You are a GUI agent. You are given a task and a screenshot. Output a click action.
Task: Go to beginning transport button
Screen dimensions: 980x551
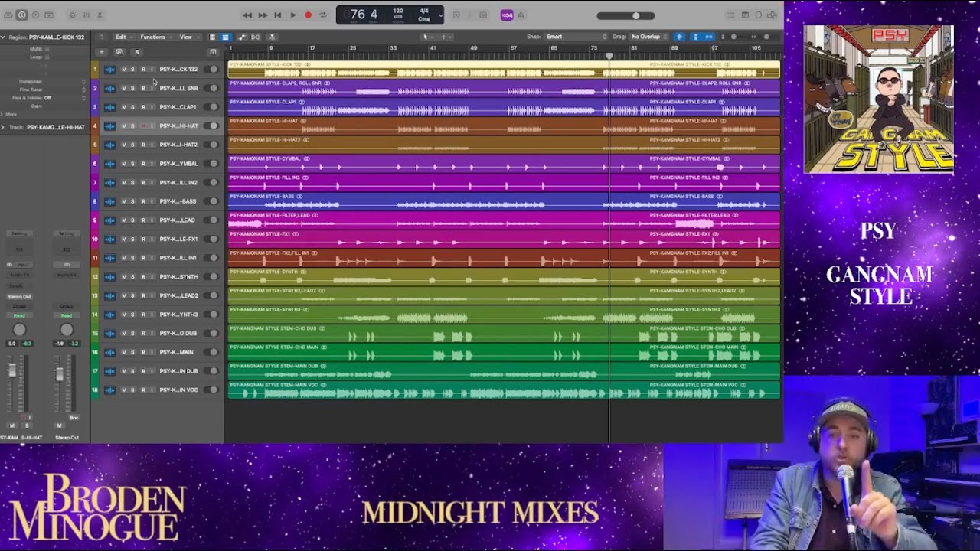point(278,15)
